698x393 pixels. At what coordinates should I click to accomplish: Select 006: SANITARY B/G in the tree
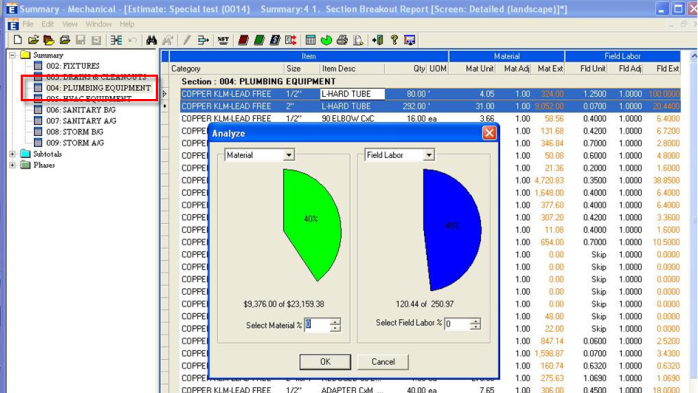(x=81, y=110)
